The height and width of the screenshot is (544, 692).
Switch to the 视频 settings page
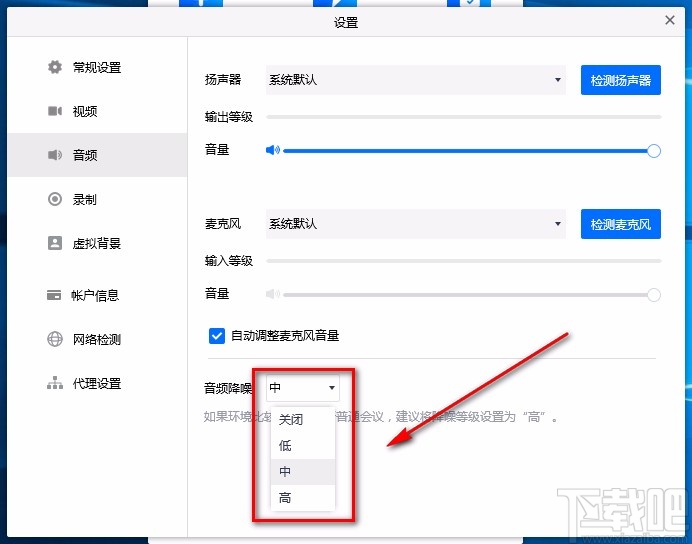tap(97, 111)
